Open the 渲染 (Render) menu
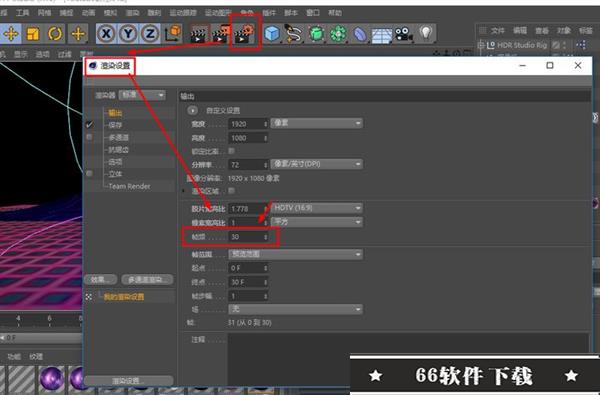This screenshot has height=395, width=600. (132, 13)
